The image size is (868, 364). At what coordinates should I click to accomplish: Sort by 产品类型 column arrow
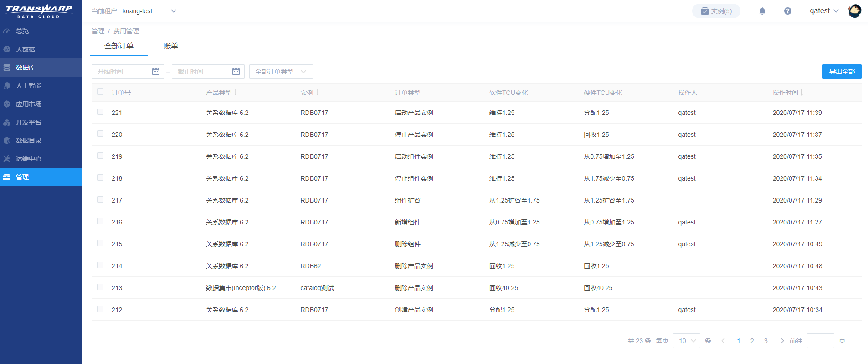236,93
